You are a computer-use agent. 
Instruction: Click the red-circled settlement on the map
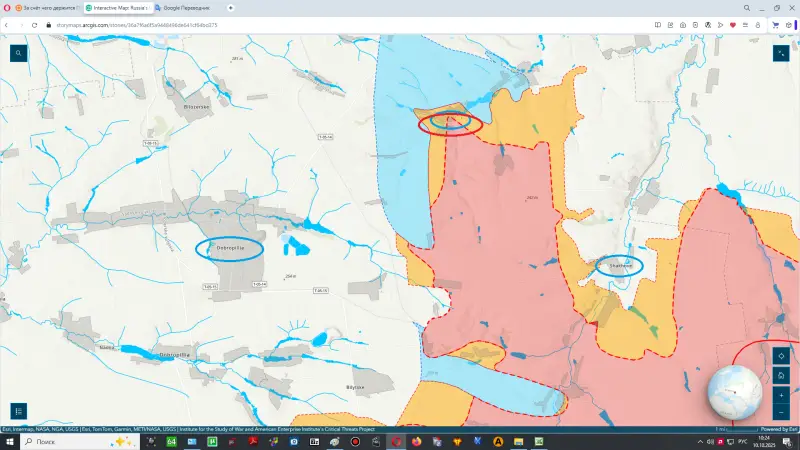click(450, 123)
